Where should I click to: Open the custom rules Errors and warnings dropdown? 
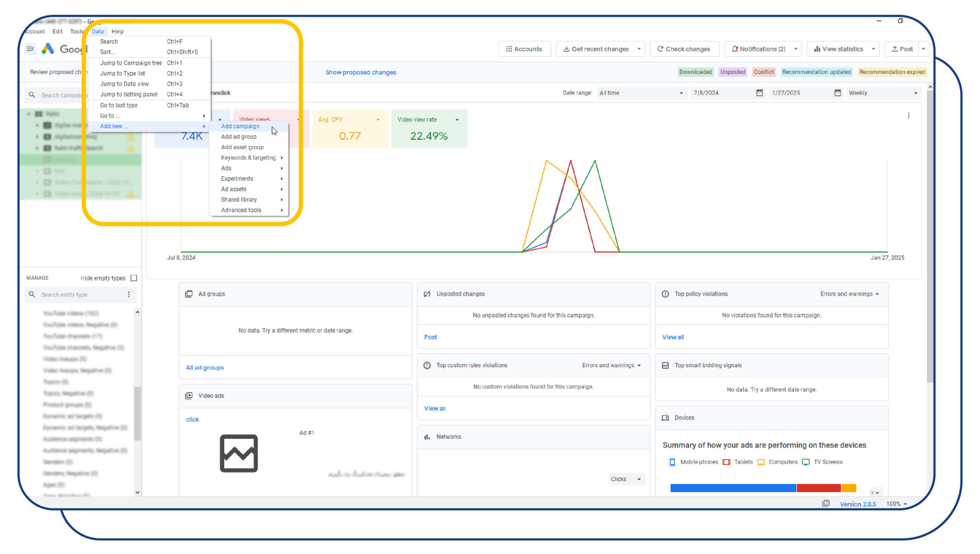[611, 365]
